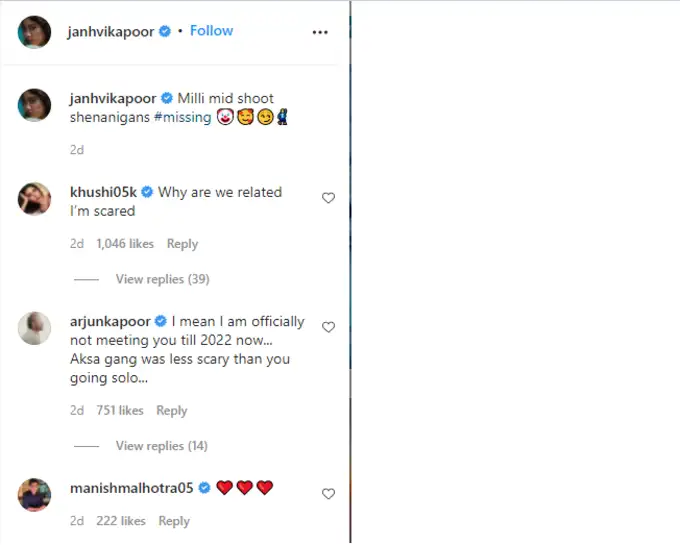Image resolution: width=680 pixels, height=545 pixels.
Task: Open manishmalhotra05's avatar thumbnail
Action: [34, 495]
